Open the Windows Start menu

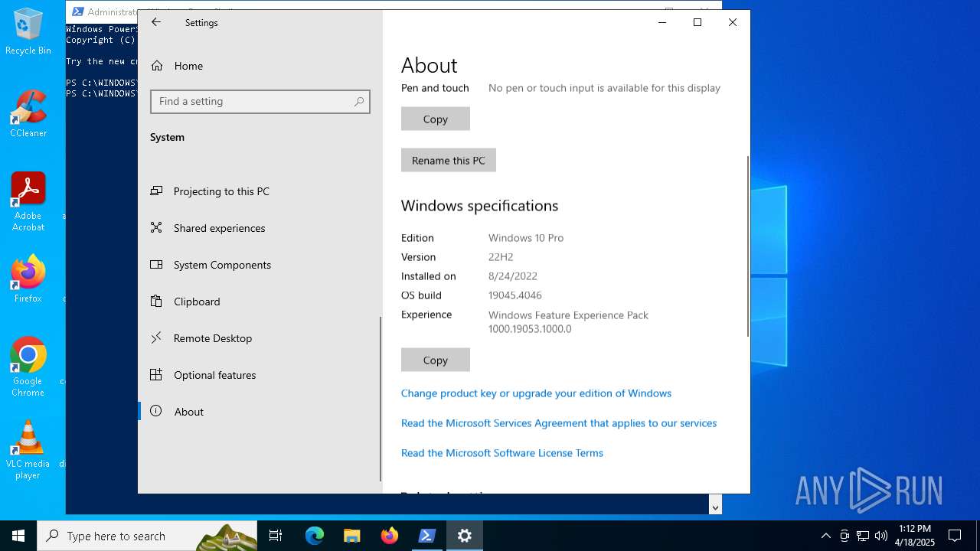(x=18, y=536)
